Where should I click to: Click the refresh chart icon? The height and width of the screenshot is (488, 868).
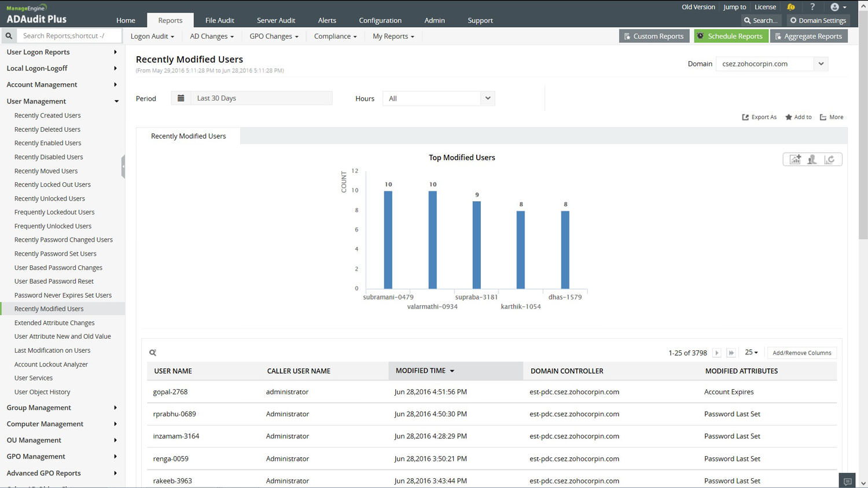(830, 160)
